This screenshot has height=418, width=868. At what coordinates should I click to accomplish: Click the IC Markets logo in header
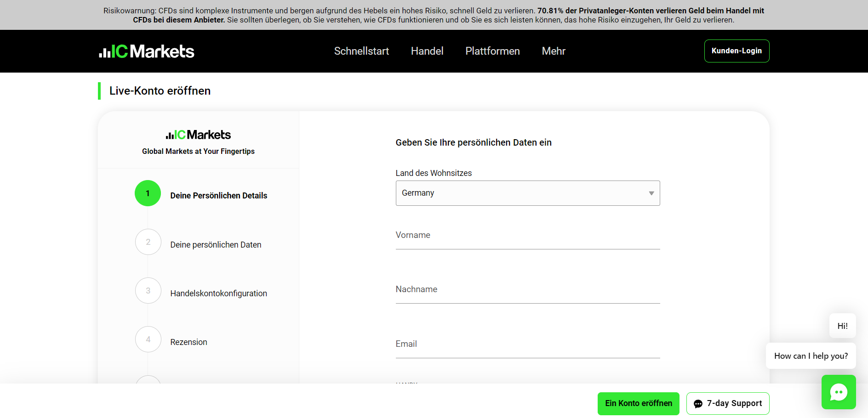pos(147,51)
